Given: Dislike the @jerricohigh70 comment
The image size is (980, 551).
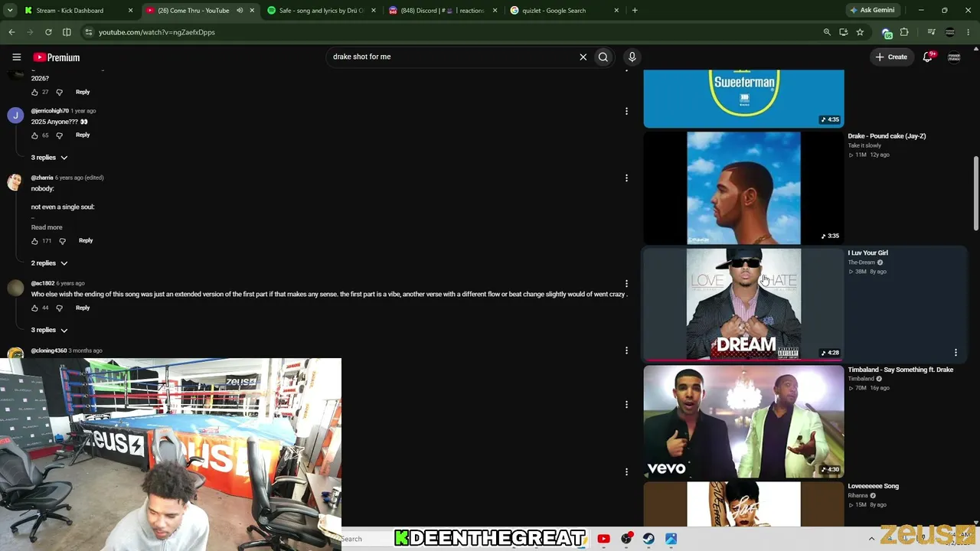Looking at the screenshot, I should pyautogui.click(x=59, y=135).
